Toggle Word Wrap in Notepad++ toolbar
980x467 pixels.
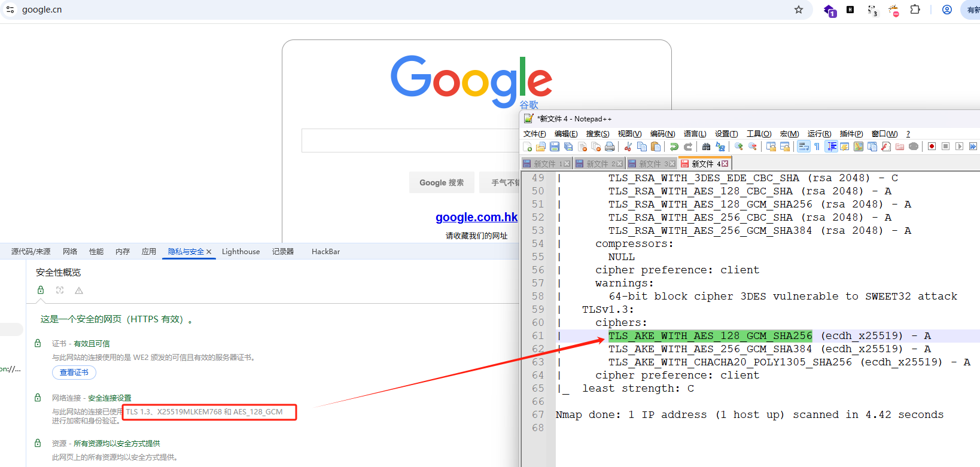[804, 146]
